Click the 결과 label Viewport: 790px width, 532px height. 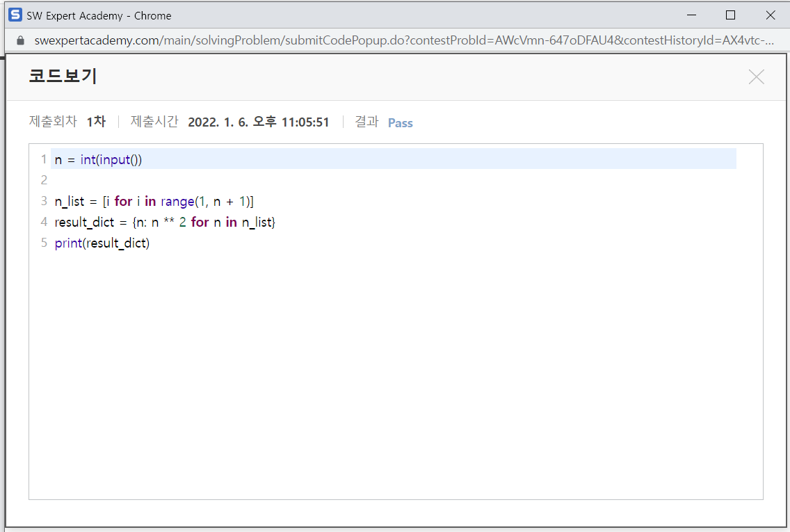click(x=366, y=122)
